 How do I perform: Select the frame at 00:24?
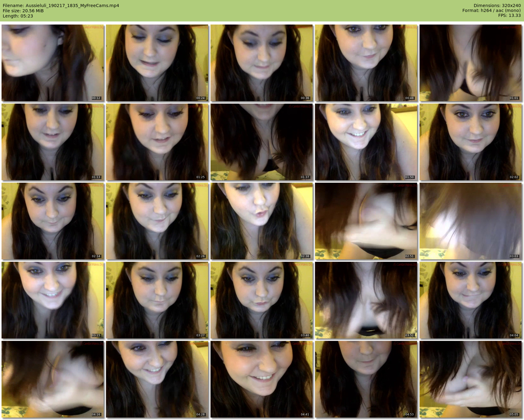(157, 63)
